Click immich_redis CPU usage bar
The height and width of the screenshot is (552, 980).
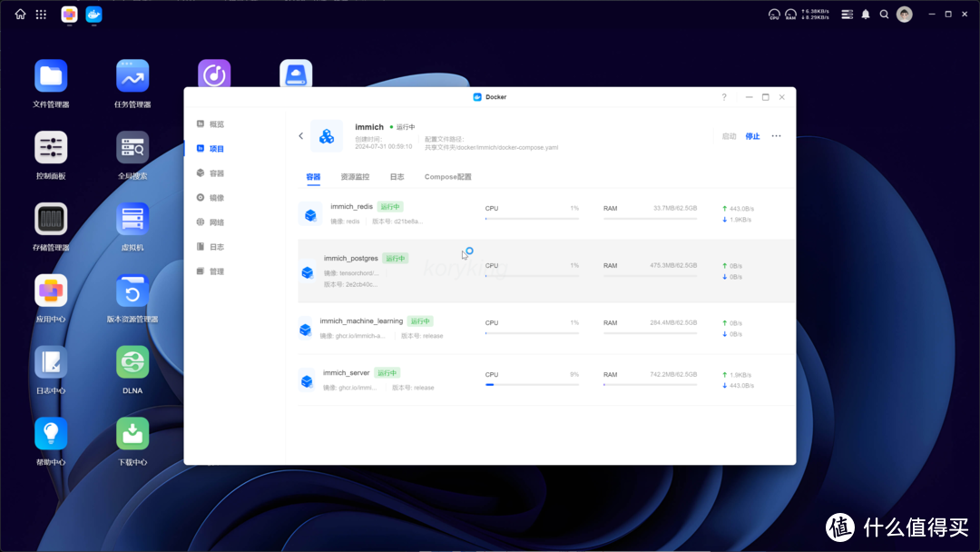pos(532,219)
